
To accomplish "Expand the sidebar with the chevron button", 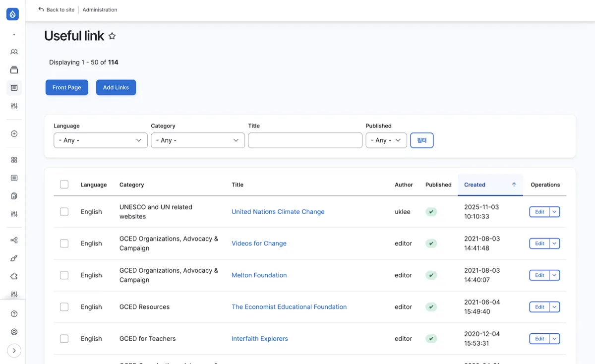I will tap(14, 351).
